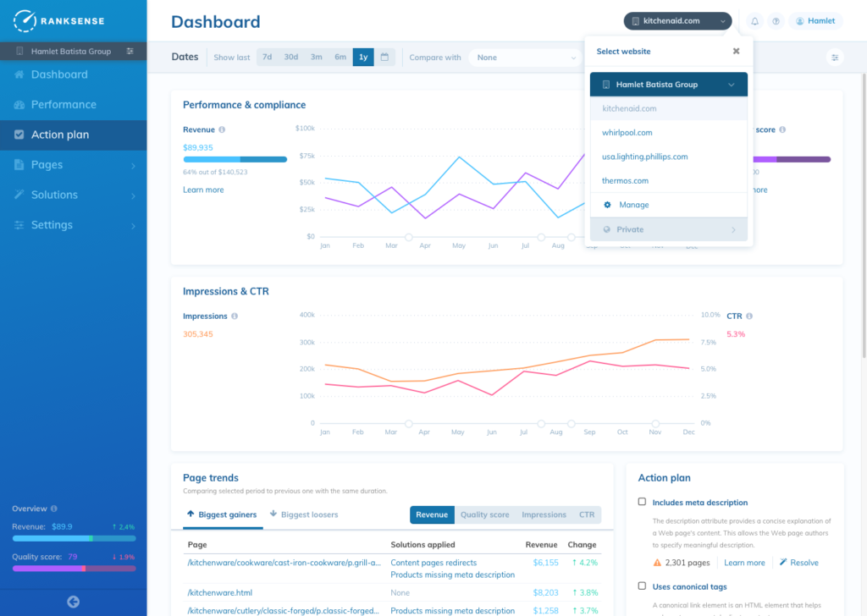The width and height of the screenshot is (867, 616).
Task: Open cast-iron-cookware grill page link
Action: pos(284,563)
